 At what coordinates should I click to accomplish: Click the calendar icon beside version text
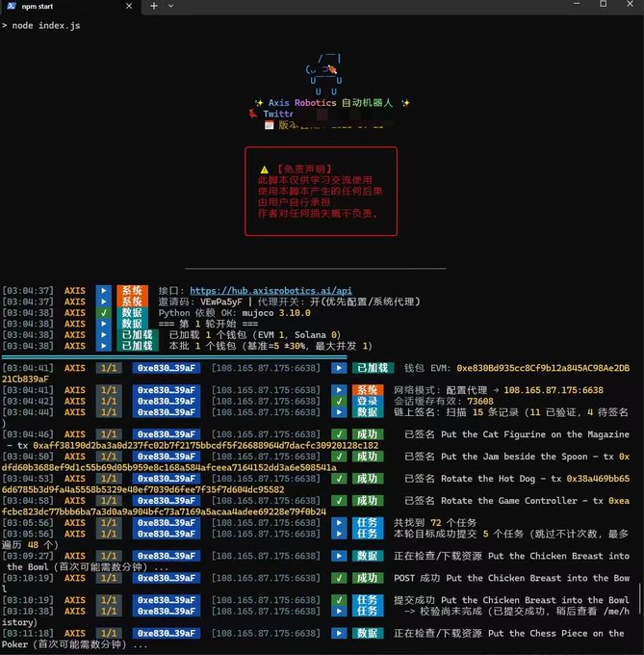point(270,125)
